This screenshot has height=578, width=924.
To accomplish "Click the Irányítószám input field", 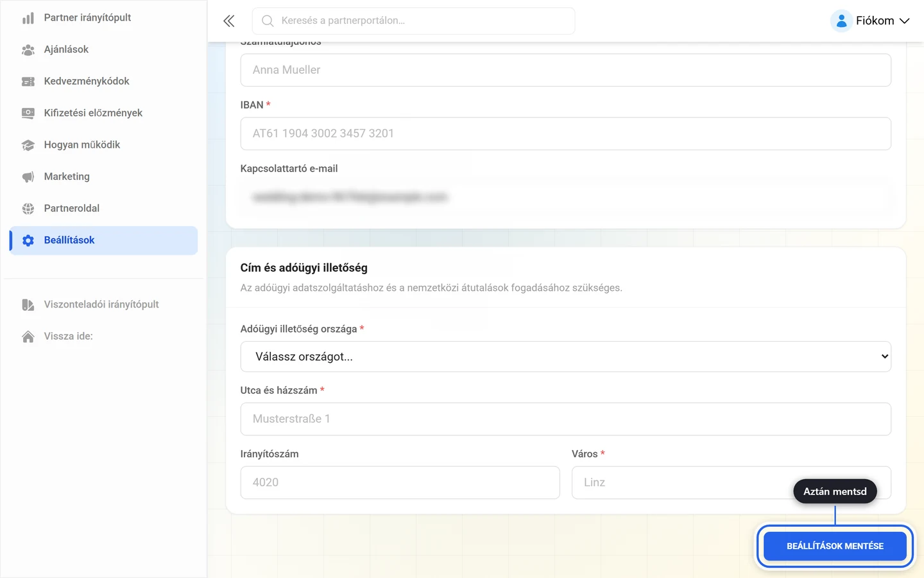I will [x=400, y=482].
